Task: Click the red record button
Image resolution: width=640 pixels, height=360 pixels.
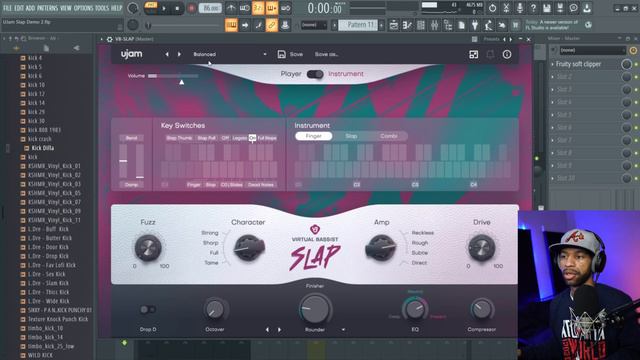Action: [191, 8]
